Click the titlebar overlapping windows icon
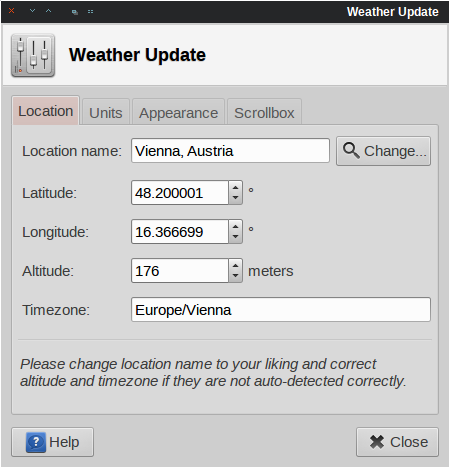450x468 pixels. [x=75, y=12]
